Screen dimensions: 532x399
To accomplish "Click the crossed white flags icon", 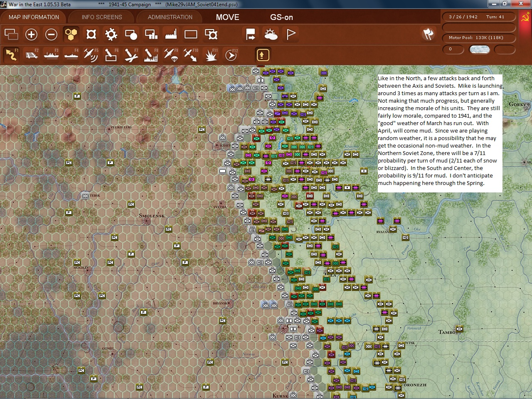I will 428,34.
